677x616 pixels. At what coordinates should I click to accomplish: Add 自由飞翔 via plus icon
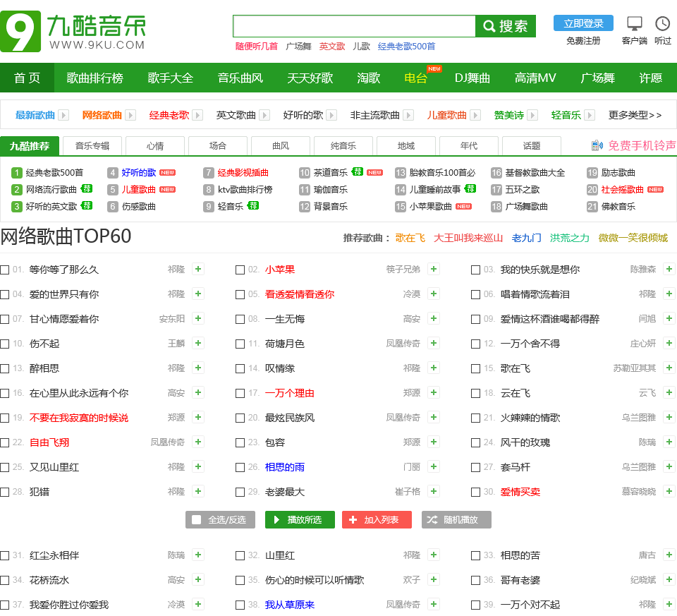198,442
